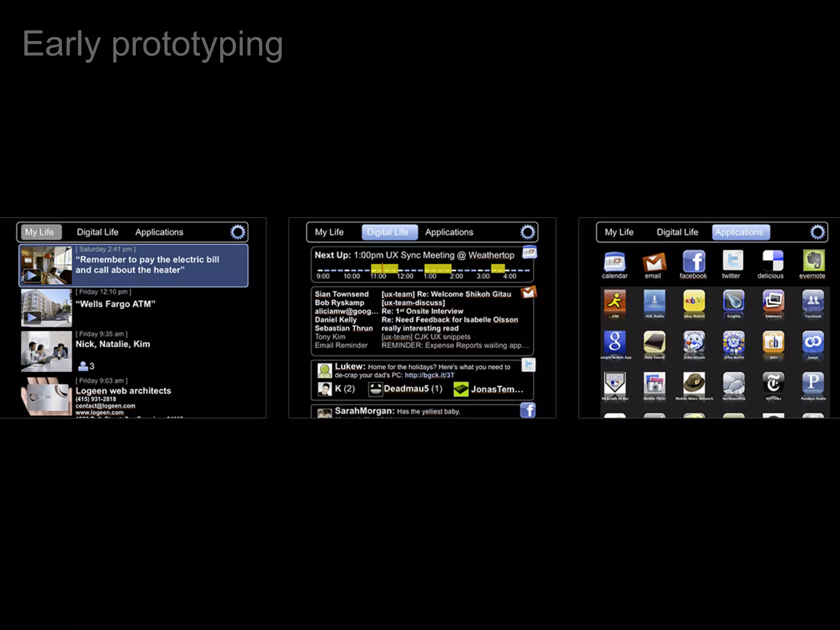Click the Facebook badge next to SarahMorgan
Image resolution: width=840 pixels, height=630 pixels.
(x=528, y=410)
